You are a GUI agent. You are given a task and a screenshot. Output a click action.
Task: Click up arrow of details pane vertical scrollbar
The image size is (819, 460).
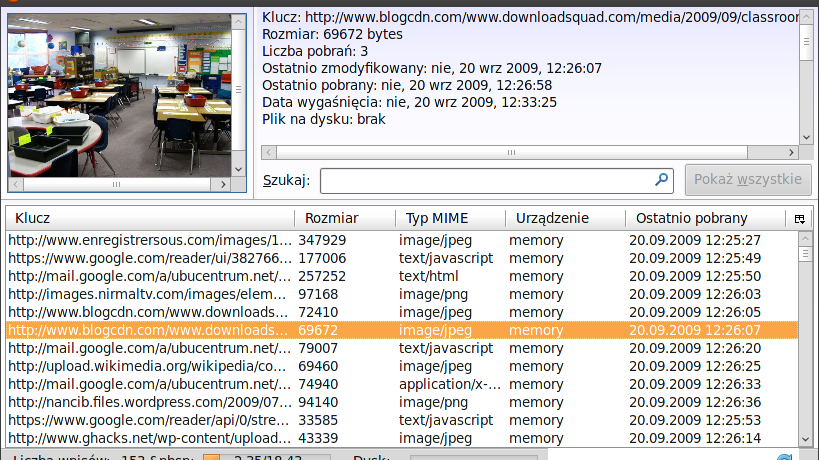tap(806, 16)
